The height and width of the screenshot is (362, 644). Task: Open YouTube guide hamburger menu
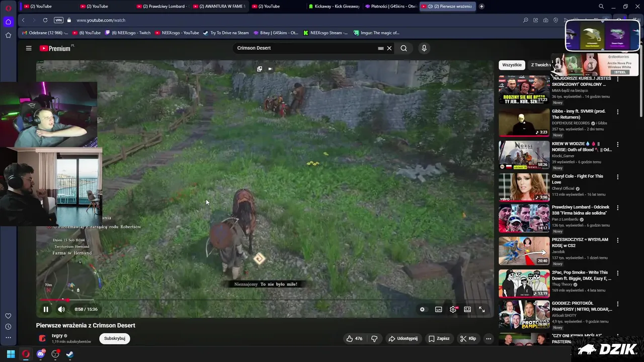click(29, 48)
